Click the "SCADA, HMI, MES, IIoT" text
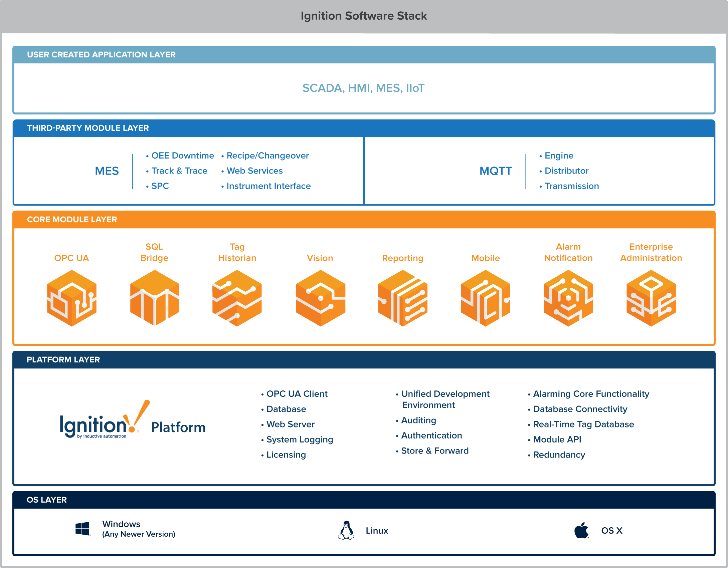 coord(363,88)
